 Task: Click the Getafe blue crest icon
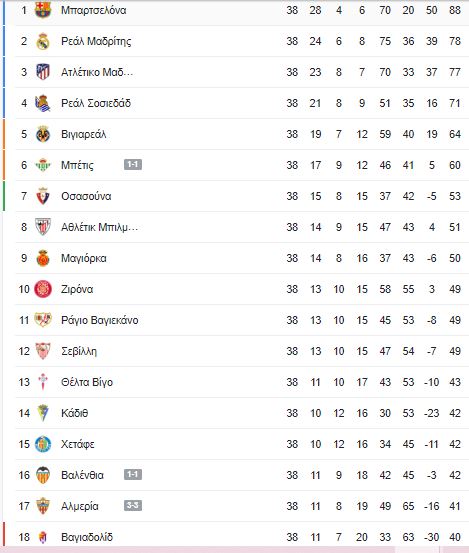pos(43,444)
